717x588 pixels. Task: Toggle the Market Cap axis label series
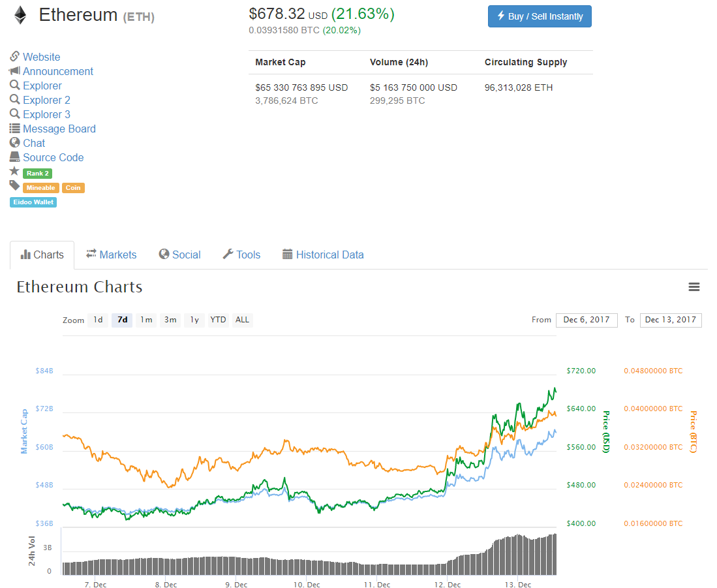[24, 431]
